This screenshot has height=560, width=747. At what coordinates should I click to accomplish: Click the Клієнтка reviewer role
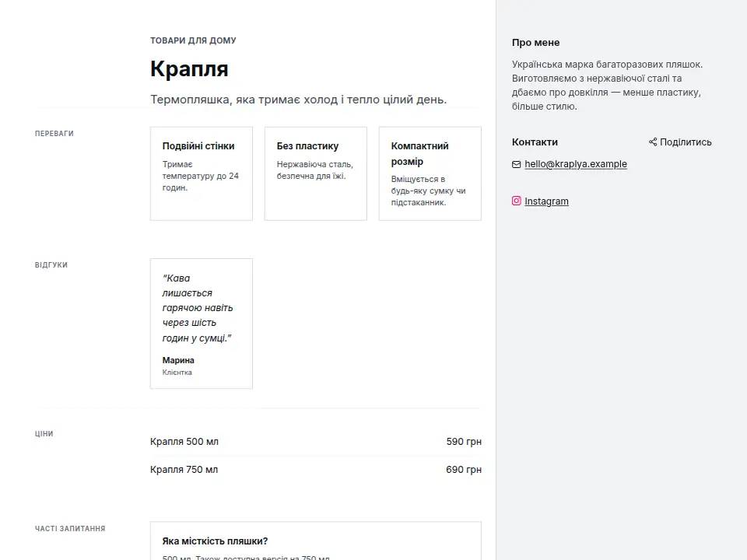[177, 373]
